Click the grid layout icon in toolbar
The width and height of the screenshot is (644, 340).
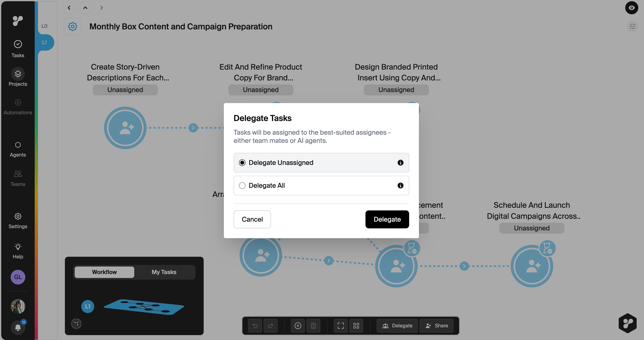point(356,326)
